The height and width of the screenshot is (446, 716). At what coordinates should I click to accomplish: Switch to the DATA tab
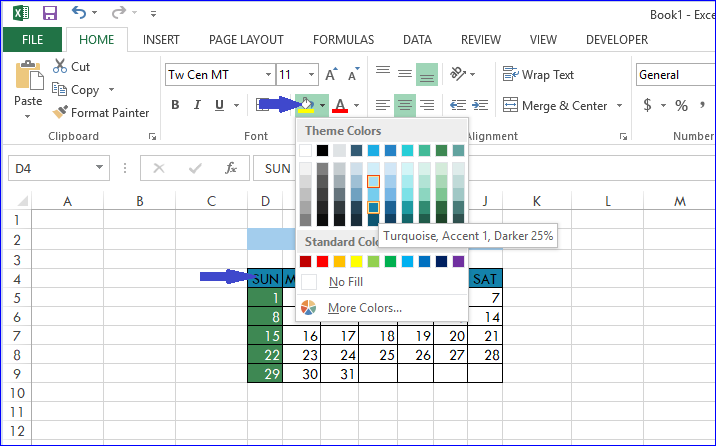tap(417, 40)
